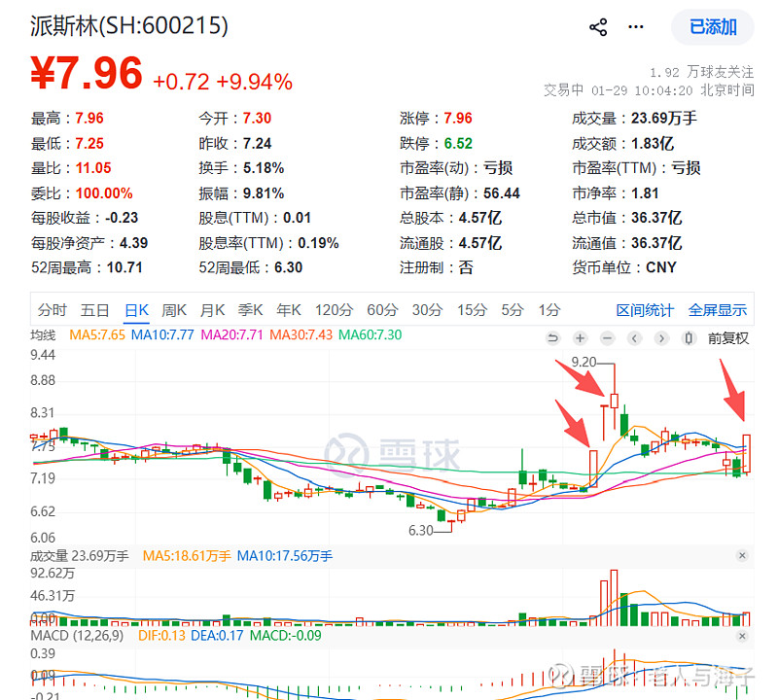Click the 1.92 万球友关注 followers text
The image size is (778, 700).
pos(701,73)
